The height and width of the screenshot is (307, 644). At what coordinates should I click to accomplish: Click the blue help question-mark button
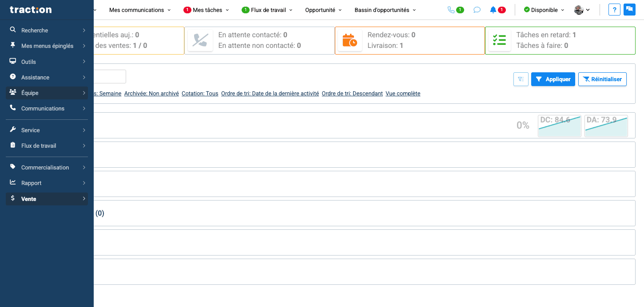tap(614, 10)
